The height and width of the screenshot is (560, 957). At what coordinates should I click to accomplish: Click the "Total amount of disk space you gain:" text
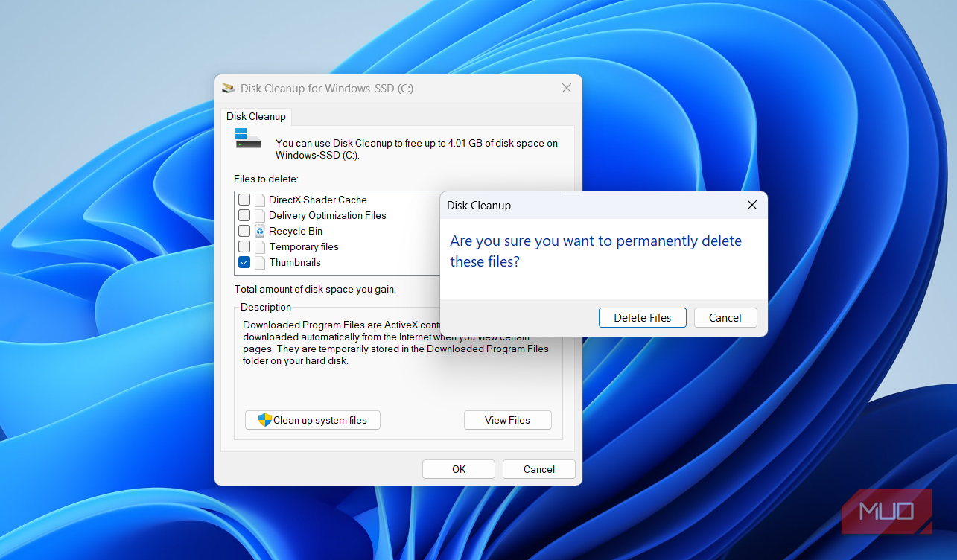315,289
